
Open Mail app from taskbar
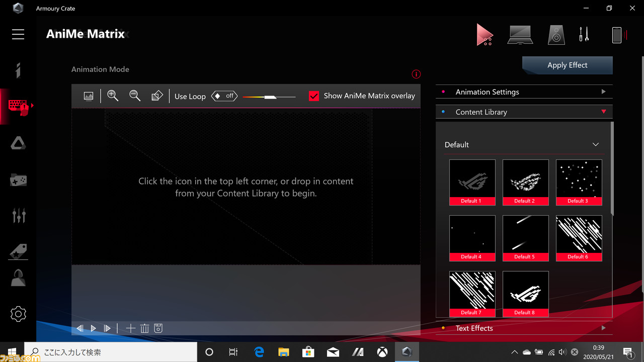[333, 352]
